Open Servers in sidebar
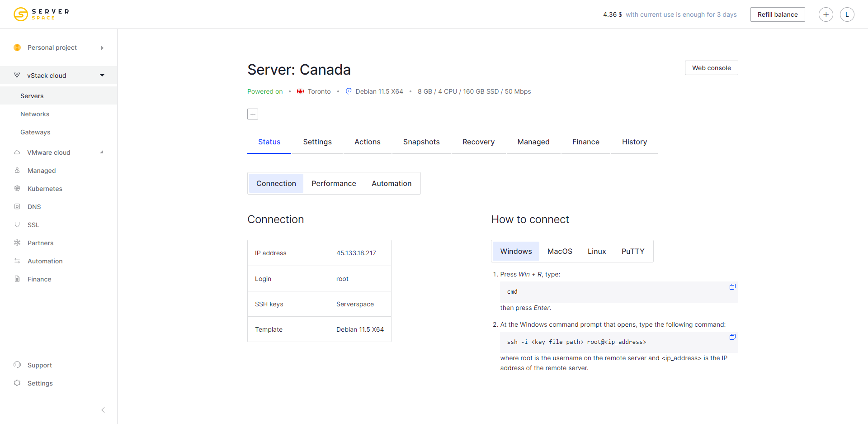This screenshot has width=868, height=424. (59, 96)
